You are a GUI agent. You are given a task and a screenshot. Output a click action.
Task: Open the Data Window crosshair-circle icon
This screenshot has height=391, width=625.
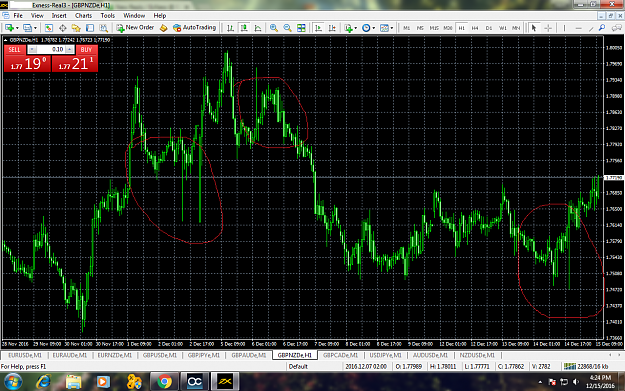[63, 28]
